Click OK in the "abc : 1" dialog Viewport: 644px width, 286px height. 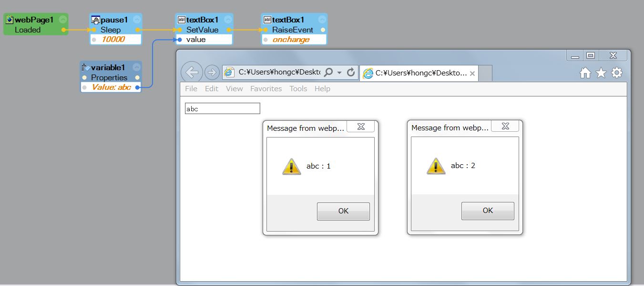(343, 211)
